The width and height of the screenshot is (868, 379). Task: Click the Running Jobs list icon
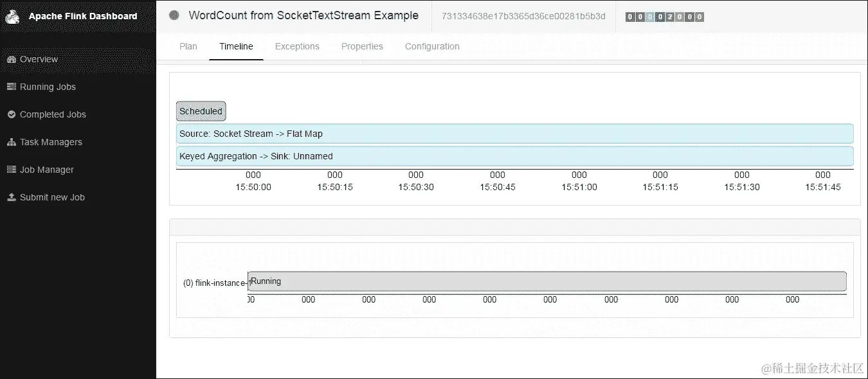[11, 87]
